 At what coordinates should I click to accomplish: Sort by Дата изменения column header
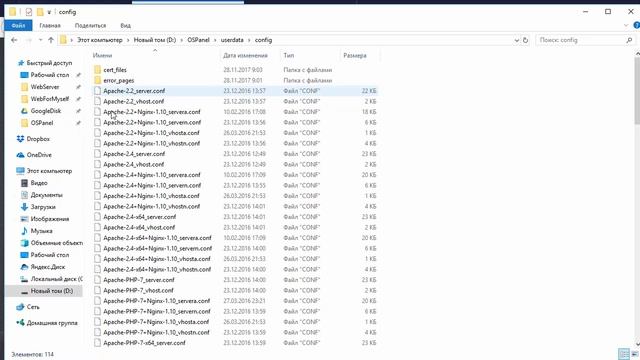[245, 55]
